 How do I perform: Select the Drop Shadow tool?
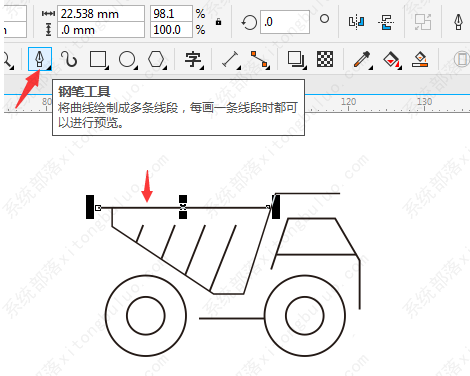pyautogui.click(x=296, y=59)
